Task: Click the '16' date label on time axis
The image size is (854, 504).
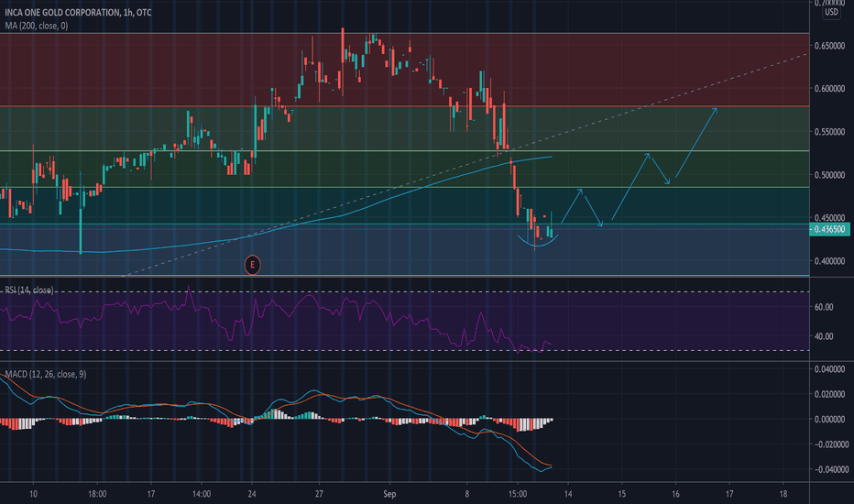Action: [x=675, y=494]
